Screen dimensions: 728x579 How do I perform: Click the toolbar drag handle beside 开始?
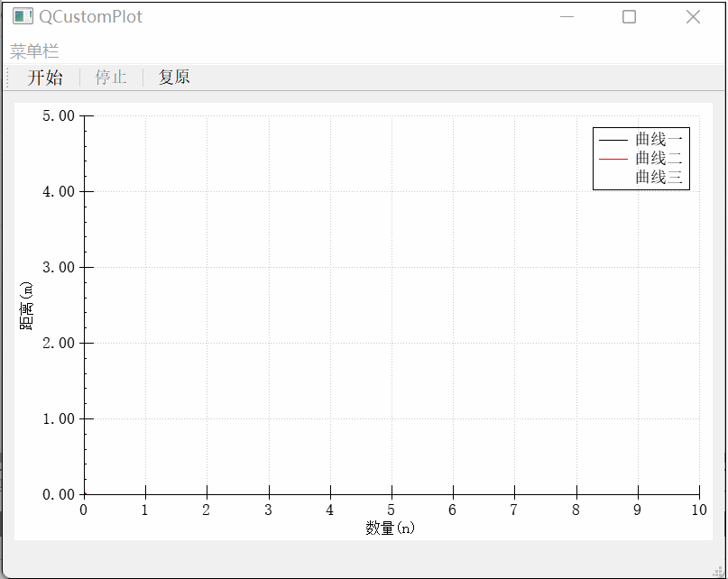click(x=8, y=77)
